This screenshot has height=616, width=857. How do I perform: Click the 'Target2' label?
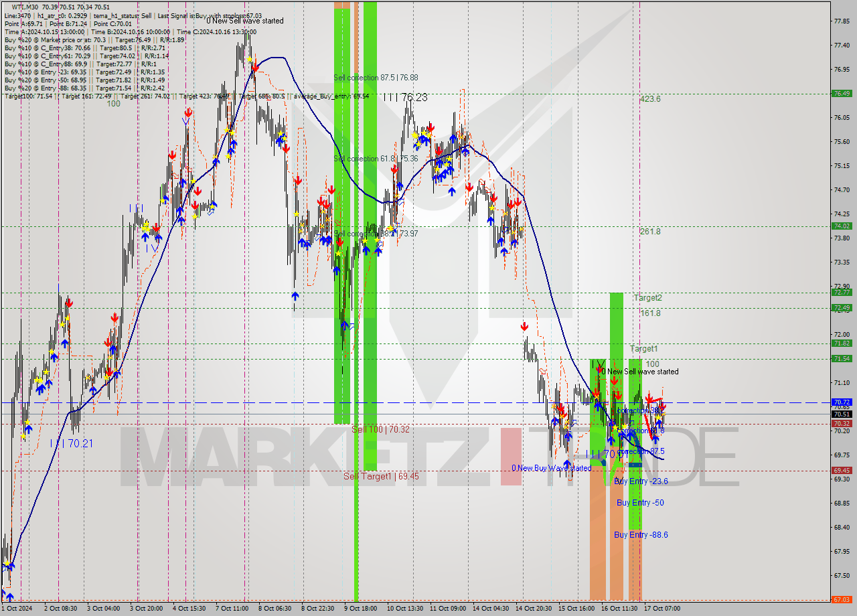[x=647, y=297]
